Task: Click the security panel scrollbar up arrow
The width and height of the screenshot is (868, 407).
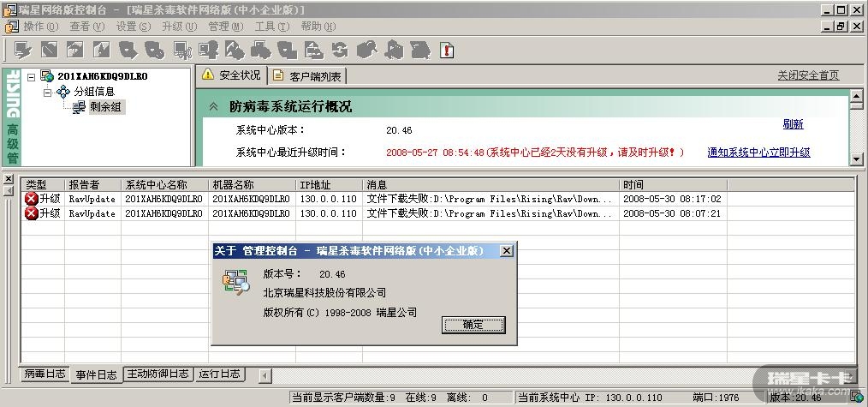Action: pos(856,98)
